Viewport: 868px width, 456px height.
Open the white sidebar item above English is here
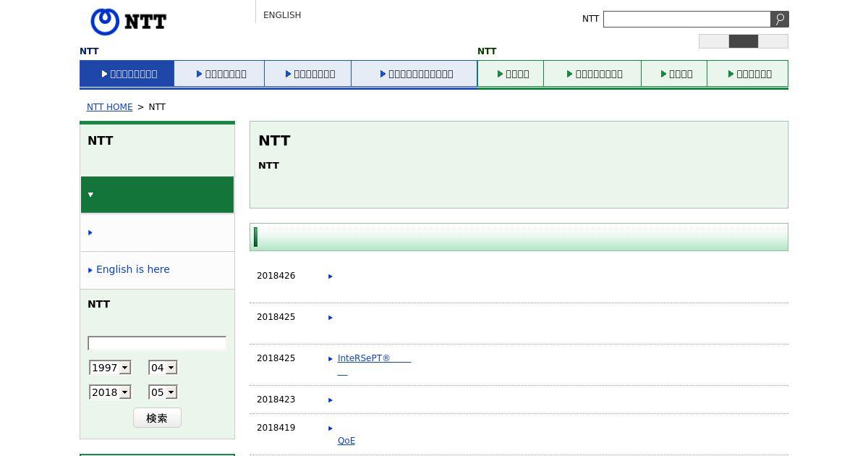tap(157, 232)
